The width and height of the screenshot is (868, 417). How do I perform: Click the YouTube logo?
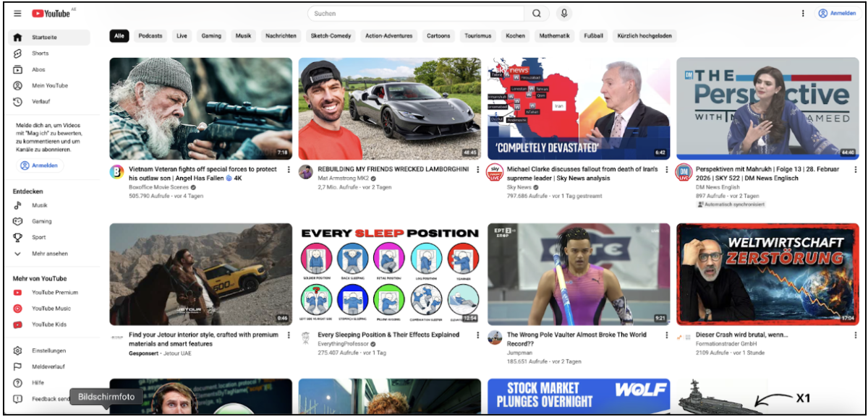51,13
